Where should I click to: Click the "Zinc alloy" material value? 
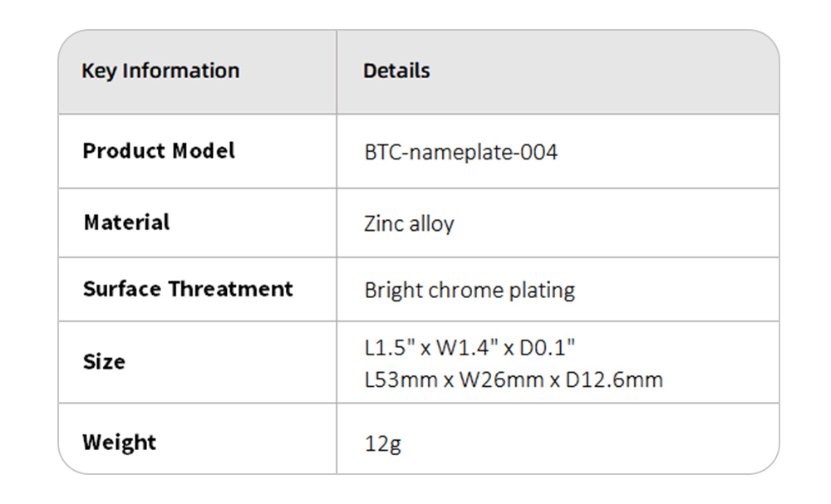point(409,224)
